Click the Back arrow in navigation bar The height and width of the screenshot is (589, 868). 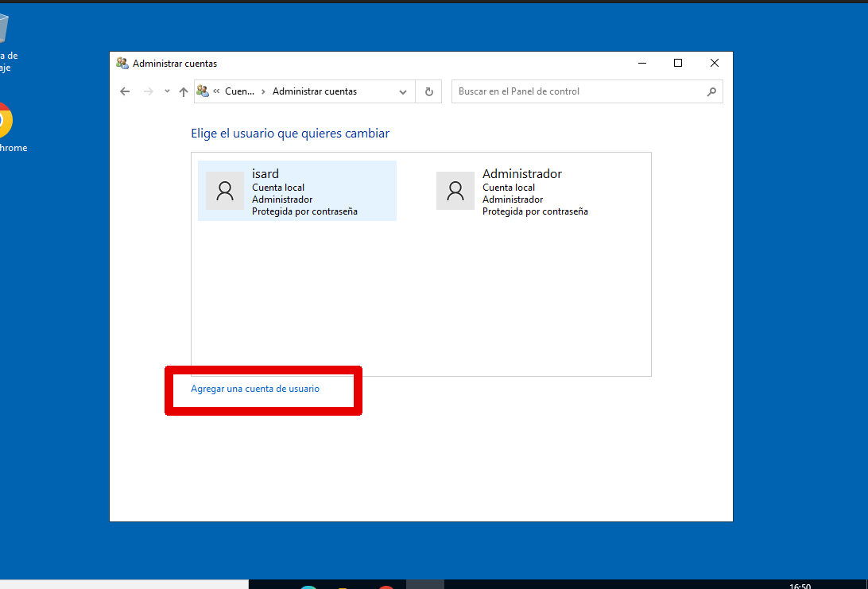pos(125,91)
